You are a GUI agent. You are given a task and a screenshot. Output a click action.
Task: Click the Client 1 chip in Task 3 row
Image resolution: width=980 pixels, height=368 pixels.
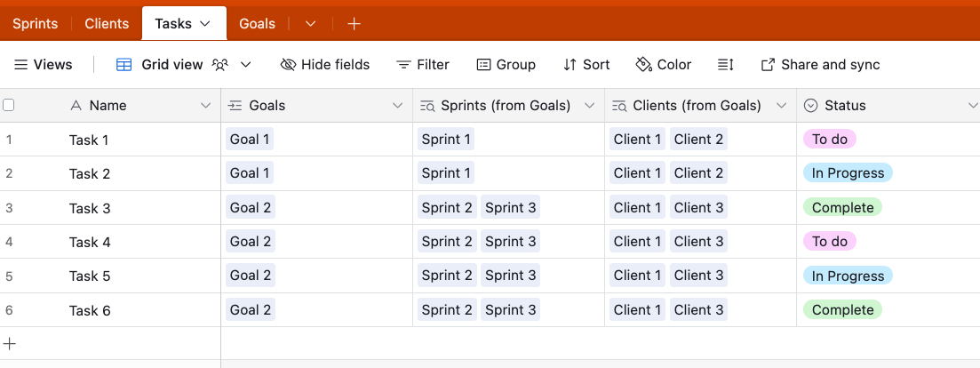(x=638, y=207)
